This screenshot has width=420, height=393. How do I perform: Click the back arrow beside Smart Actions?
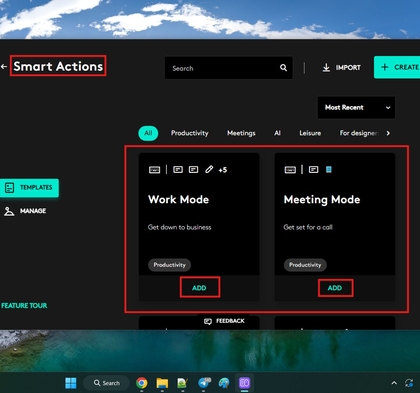(x=4, y=67)
